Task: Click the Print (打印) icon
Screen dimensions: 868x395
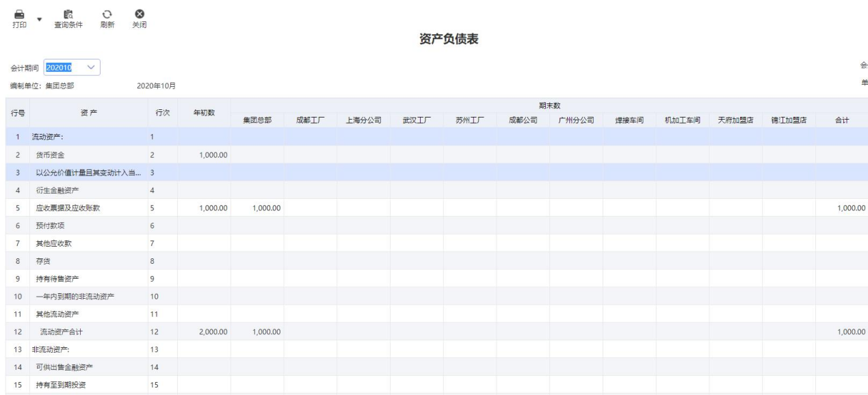Action: tap(19, 14)
